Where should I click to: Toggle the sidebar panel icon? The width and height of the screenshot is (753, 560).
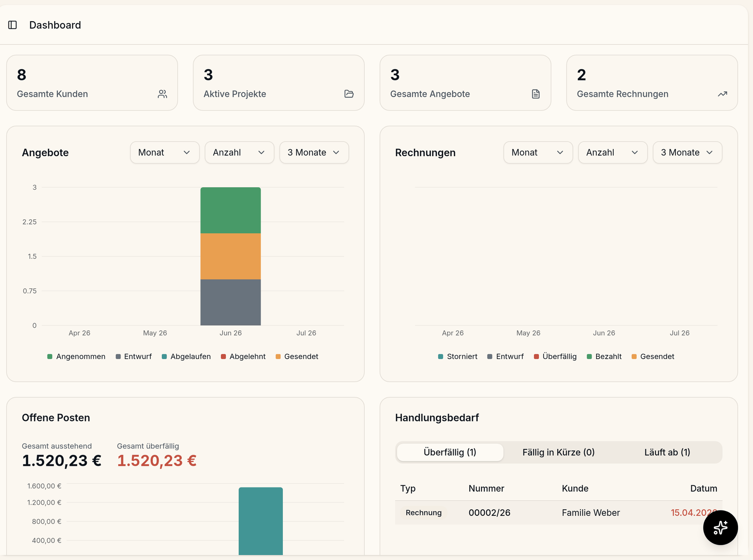coord(13,25)
